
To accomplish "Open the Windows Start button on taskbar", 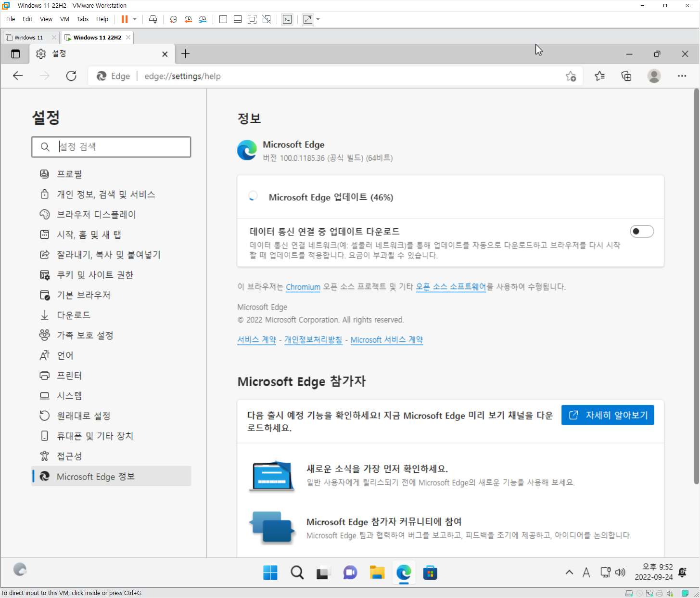I will [x=270, y=573].
